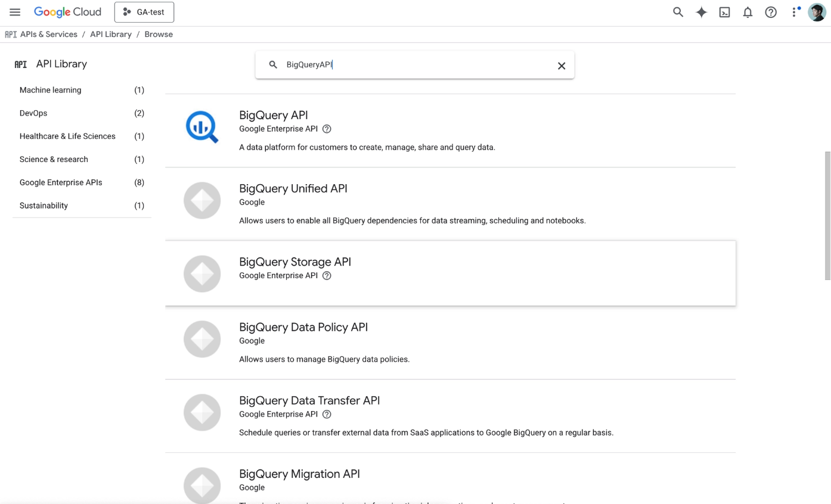Click the BigQuery Data Policy API placeholder icon
The width and height of the screenshot is (831, 504).
tap(202, 339)
